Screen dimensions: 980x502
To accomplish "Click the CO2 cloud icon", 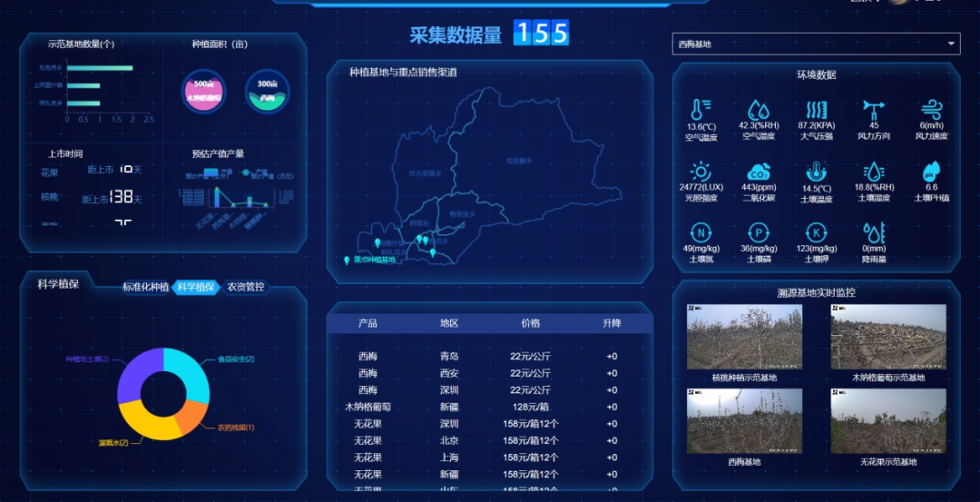I will 758,172.
